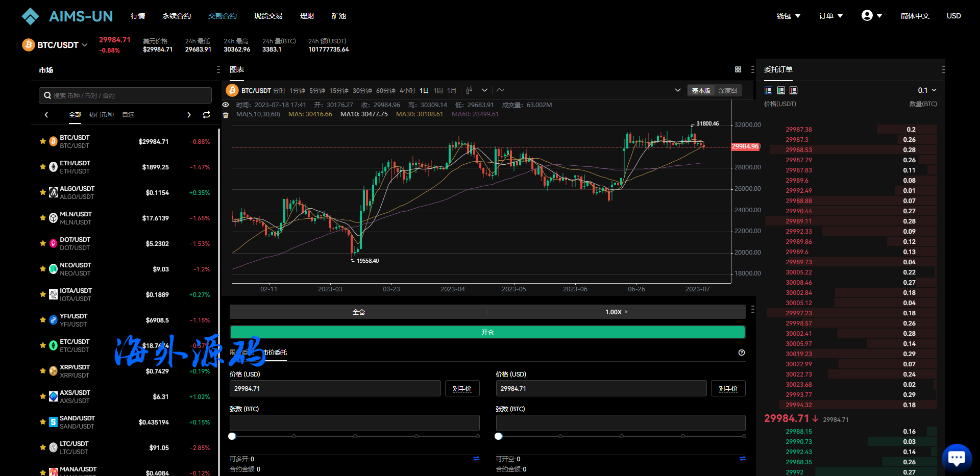Open the line indicator icon in chart toolbar
This screenshot has height=476, width=980.
(x=501, y=90)
